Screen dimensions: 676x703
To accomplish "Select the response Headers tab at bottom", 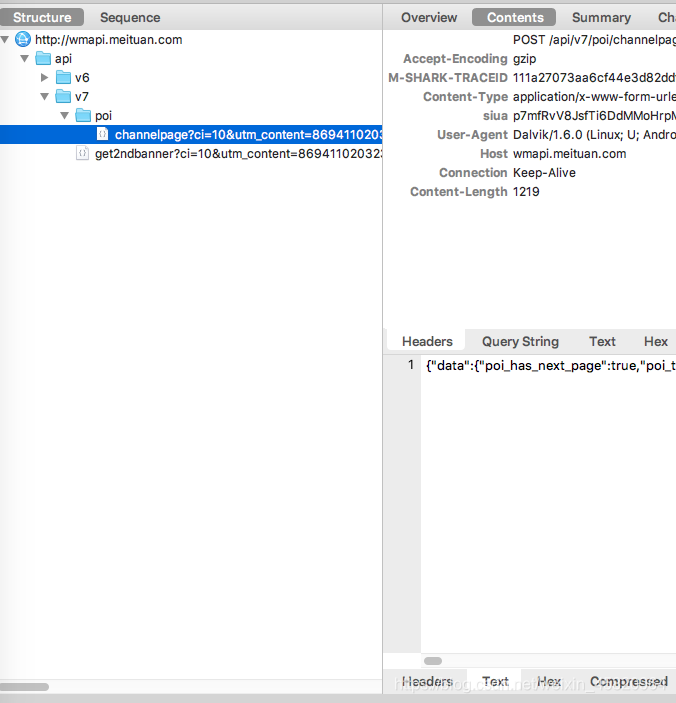I will [x=427, y=681].
